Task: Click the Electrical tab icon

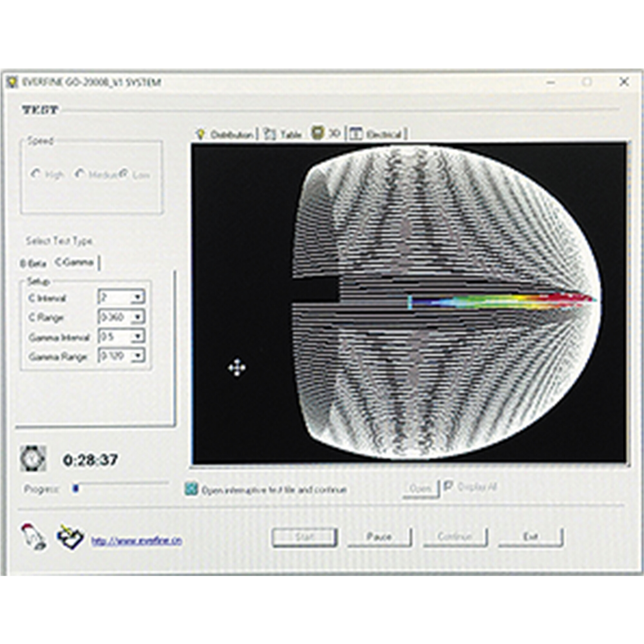Action: pyautogui.click(x=356, y=134)
